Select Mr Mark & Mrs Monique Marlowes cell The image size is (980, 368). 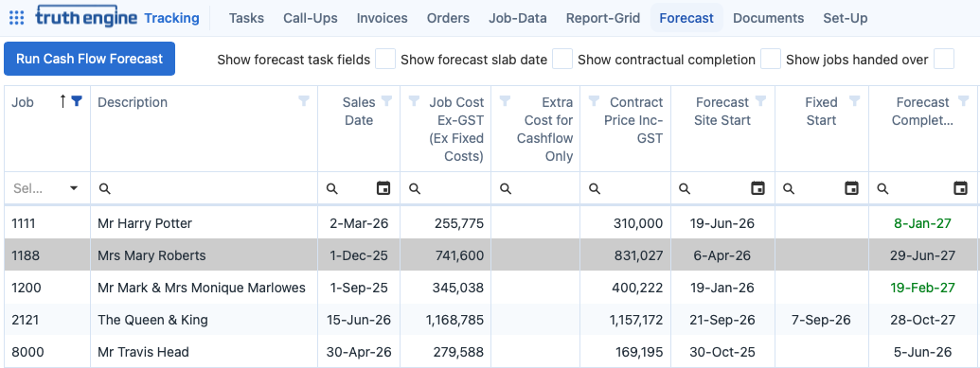(x=204, y=288)
